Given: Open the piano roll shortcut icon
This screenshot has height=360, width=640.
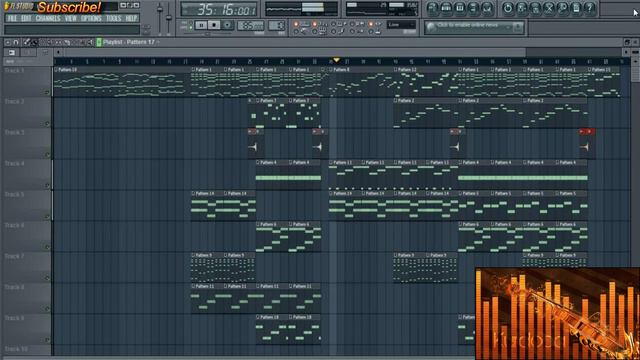Looking at the screenshot, I should pos(460,8).
